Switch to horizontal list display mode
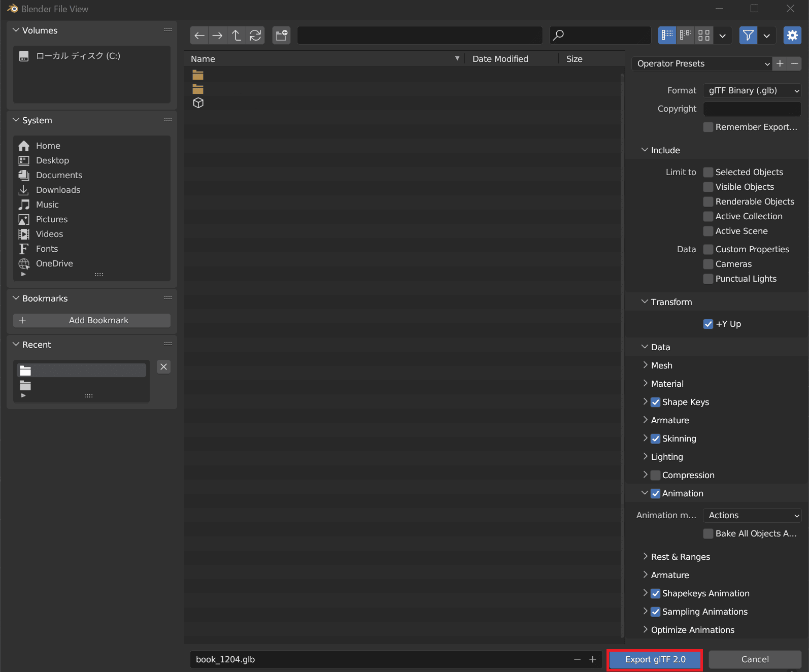Screen dimensions: 809x672 (x=685, y=36)
